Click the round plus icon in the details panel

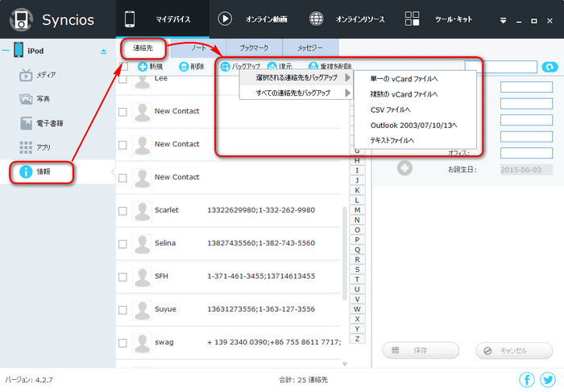[x=404, y=167]
